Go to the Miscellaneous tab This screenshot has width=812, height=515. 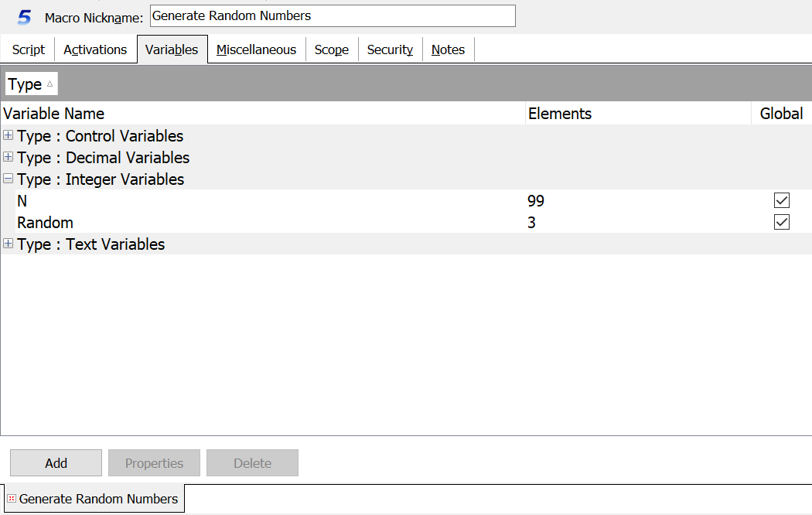(x=256, y=49)
